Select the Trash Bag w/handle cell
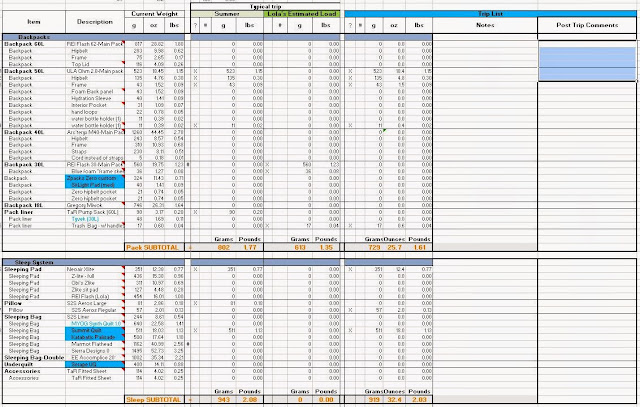 click(95, 226)
